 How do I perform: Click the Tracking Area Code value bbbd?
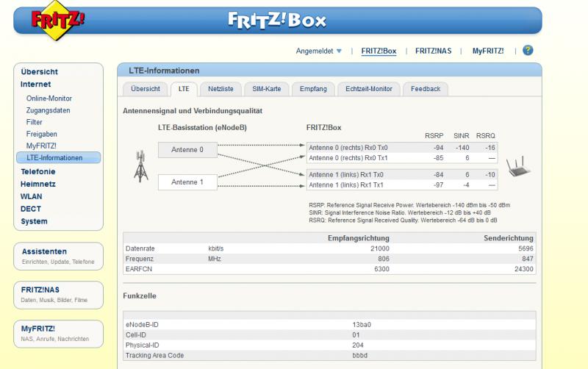click(x=359, y=355)
